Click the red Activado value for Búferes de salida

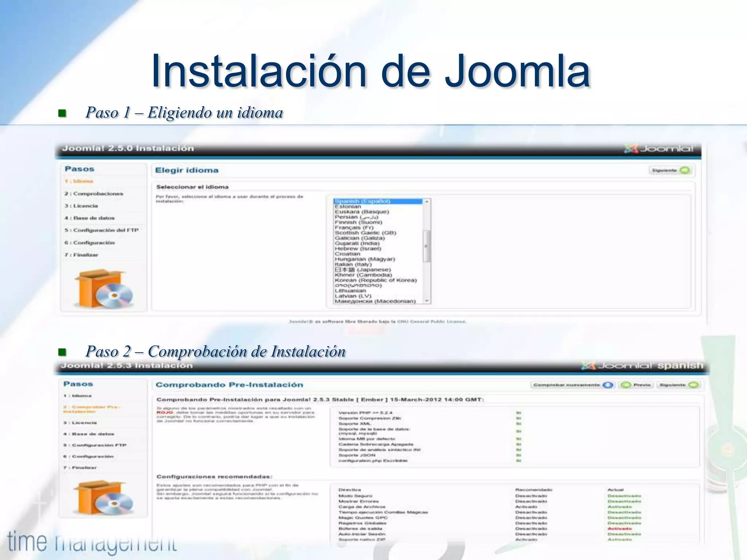click(619, 529)
